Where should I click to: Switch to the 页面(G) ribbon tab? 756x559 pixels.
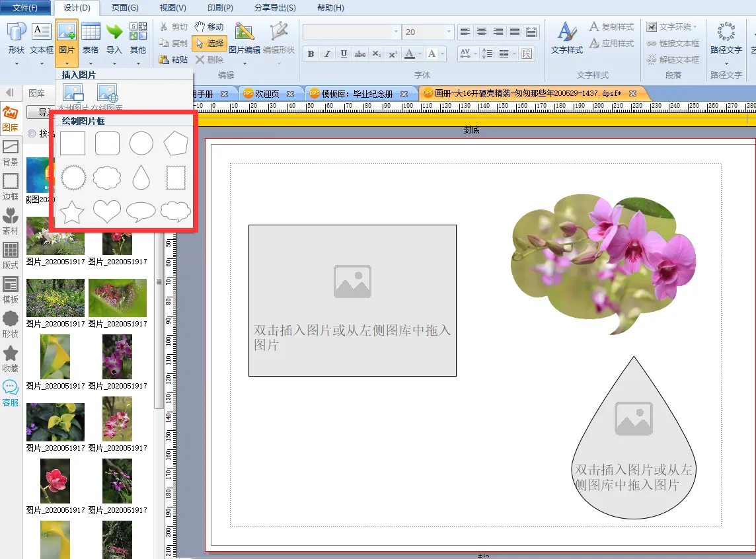coord(125,8)
